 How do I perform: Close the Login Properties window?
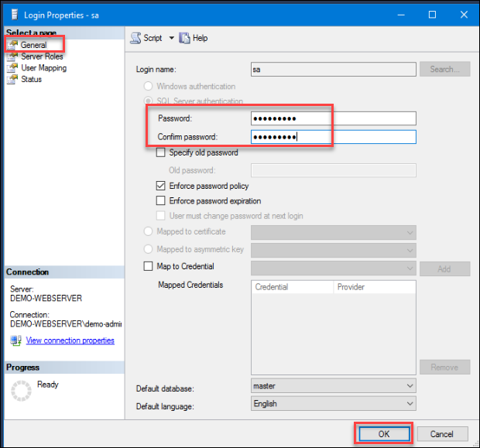tap(464, 15)
